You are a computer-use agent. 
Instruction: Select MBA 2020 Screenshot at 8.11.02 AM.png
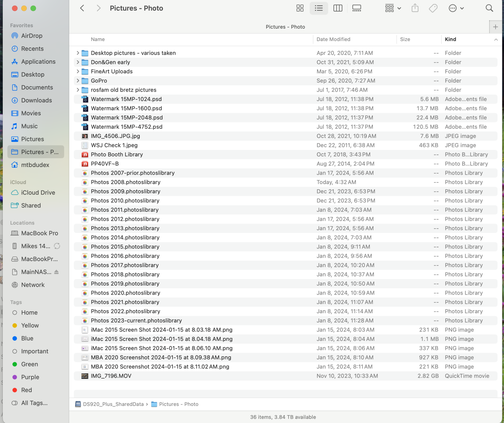click(286, 367)
